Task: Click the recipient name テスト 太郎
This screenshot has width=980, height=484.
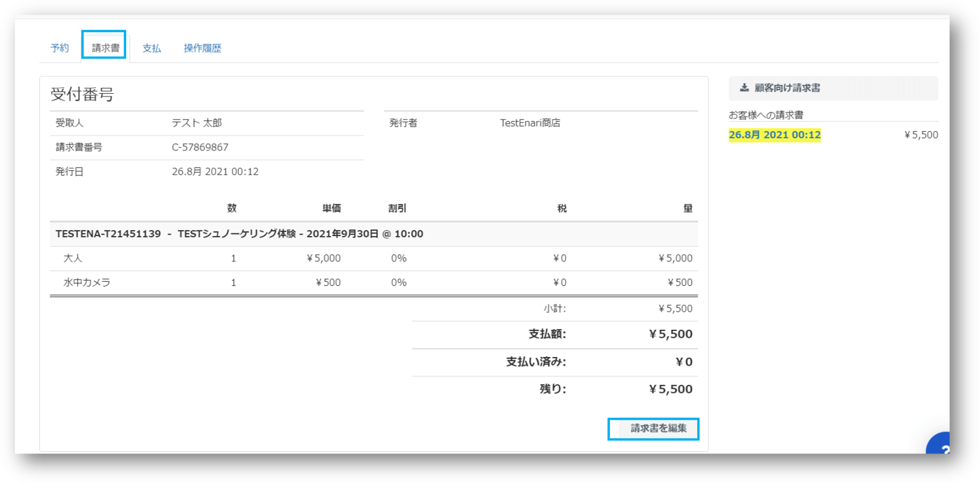Action: click(x=197, y=123)
